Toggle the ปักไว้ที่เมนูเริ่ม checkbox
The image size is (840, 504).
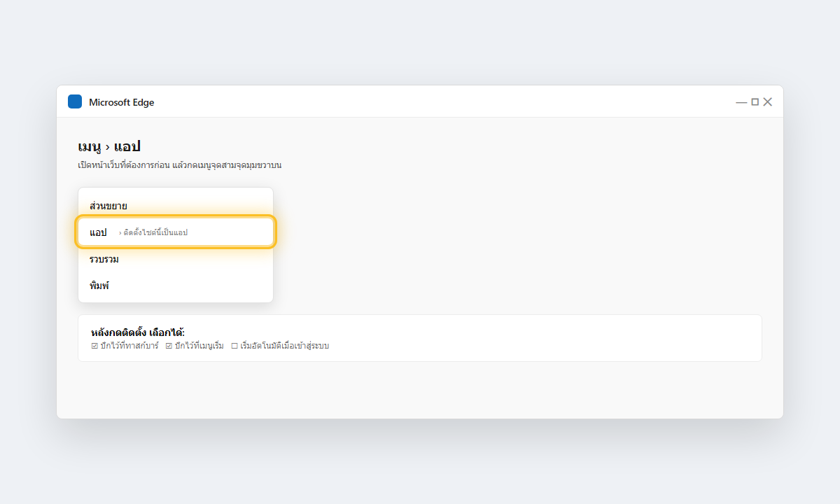pos(169,346)
